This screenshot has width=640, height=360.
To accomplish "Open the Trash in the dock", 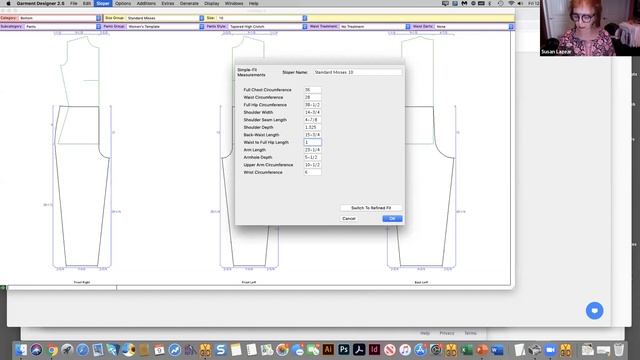I will coord(619,350).
